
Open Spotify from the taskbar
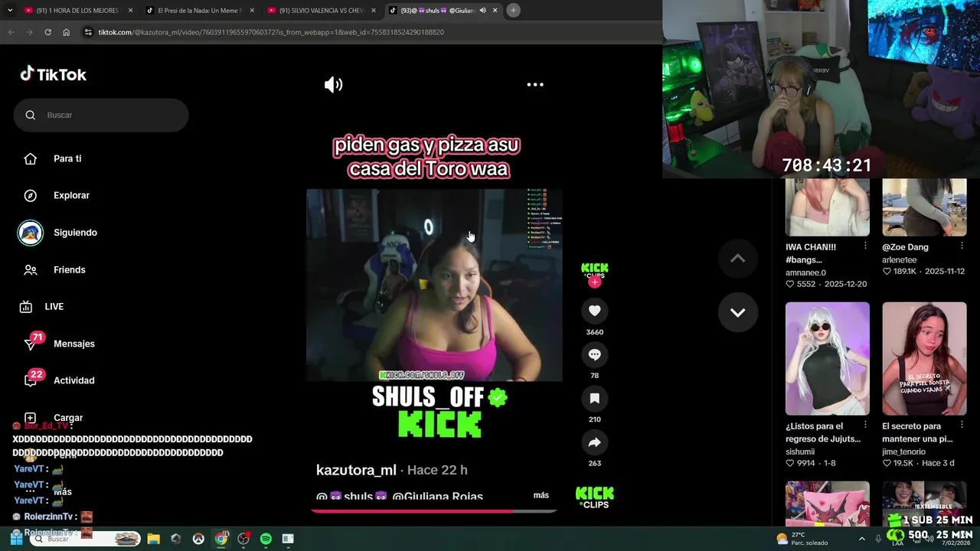pyautogui.click(x=266, y=539)
